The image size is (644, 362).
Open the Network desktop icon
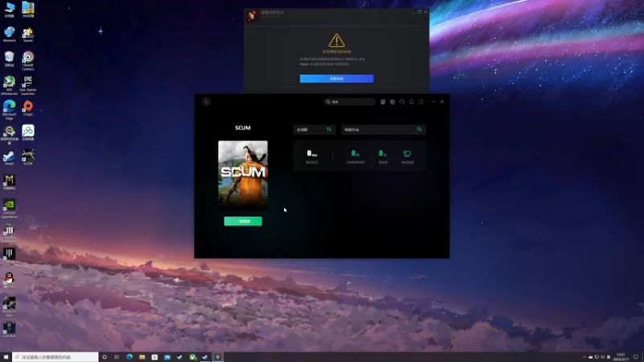click(x=10, y=34)
